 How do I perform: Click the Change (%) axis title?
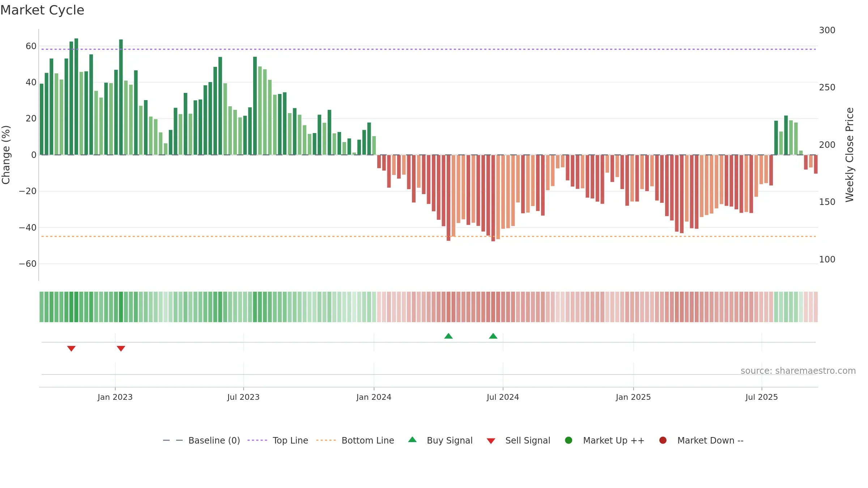[x=6, y=155]
